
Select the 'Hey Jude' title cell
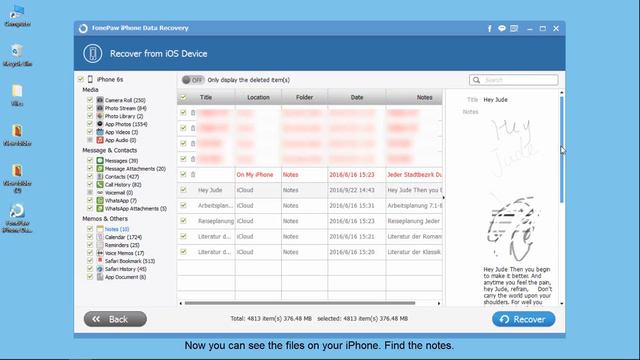pyautogui.click(x=210, y=190)
